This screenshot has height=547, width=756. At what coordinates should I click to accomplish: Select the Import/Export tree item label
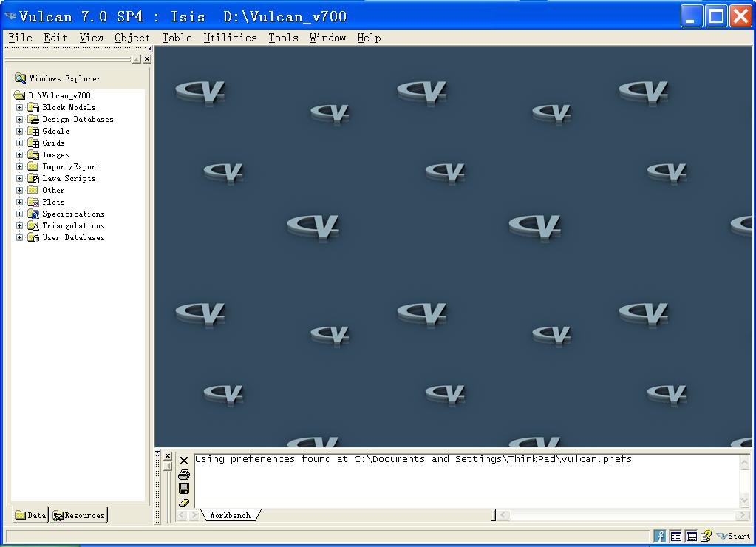71,166
